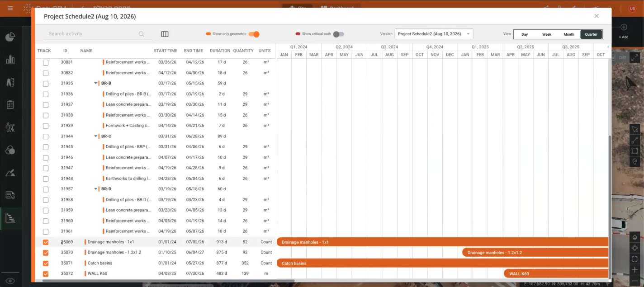Switch view to Week
Viewport: 644px width, 287px height.
[547, 34]
